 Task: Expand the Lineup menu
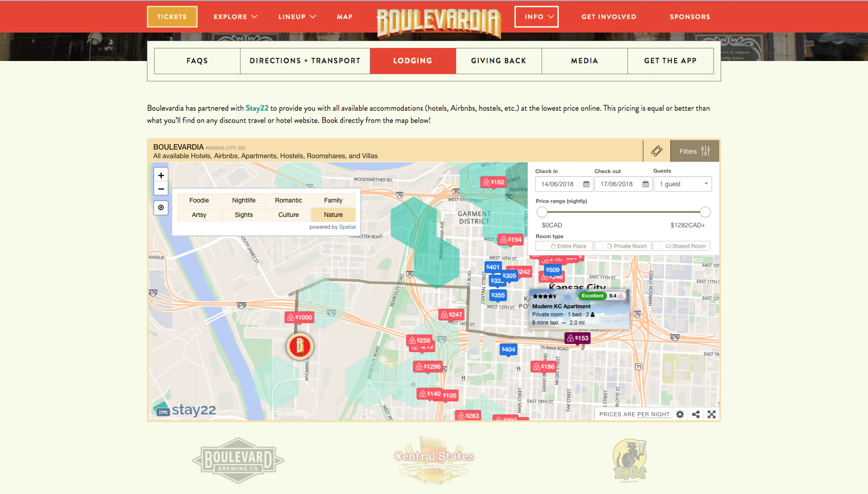click(297, 17)
